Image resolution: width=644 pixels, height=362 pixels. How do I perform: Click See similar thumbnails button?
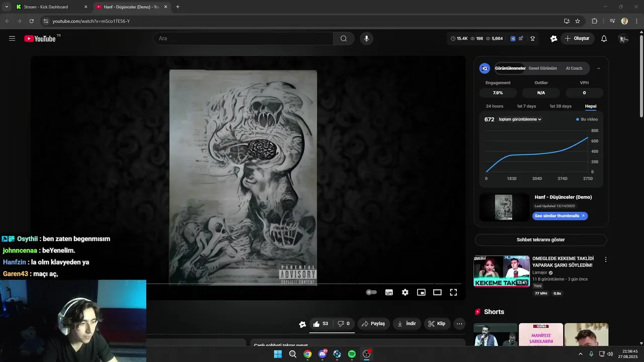(x=560, y=216)
